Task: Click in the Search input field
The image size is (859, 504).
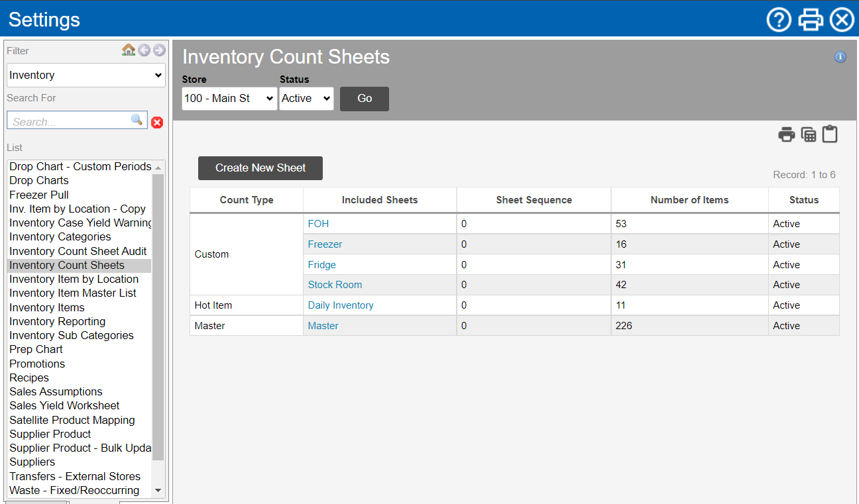Action: point(66,121)
